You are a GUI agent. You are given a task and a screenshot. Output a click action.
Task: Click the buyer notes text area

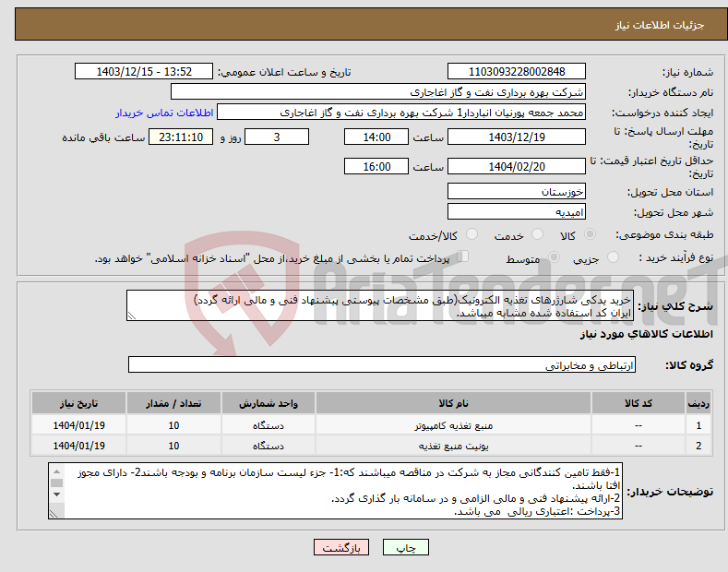pyautogui.click(x=335, y=491)
